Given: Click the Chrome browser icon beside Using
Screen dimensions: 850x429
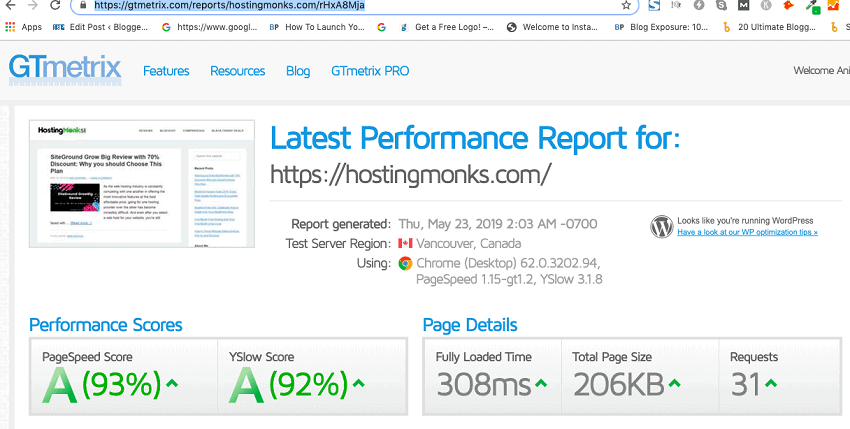Looking at the screenshot, I should [405, 264].
